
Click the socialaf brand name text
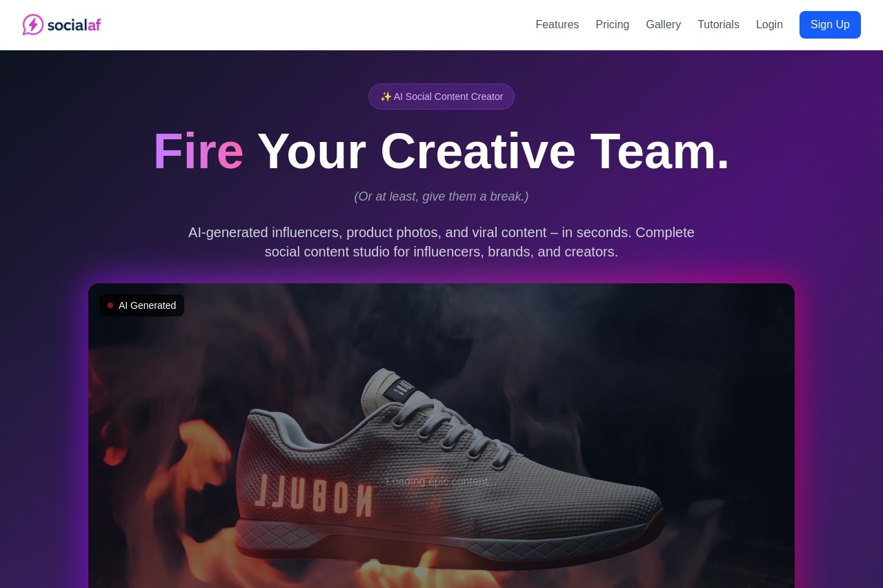tap(75, 25)
